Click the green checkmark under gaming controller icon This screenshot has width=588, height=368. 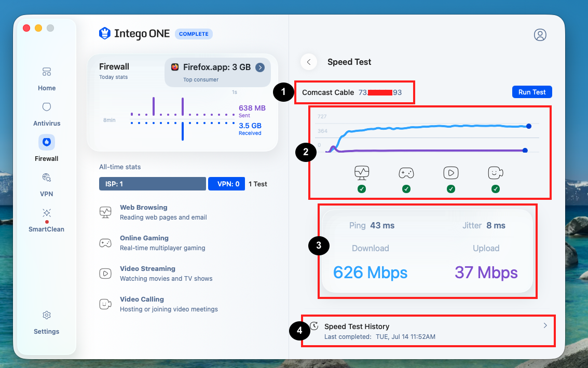406,189
